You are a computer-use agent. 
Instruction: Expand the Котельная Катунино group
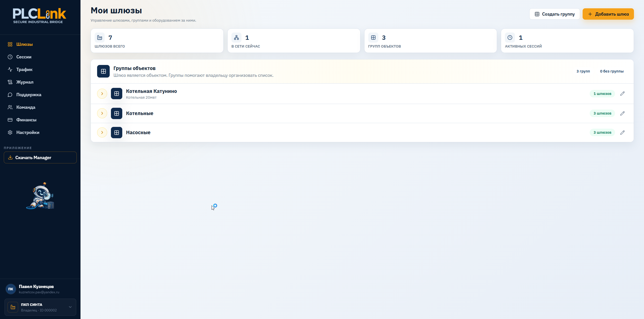tap(102, 94)
